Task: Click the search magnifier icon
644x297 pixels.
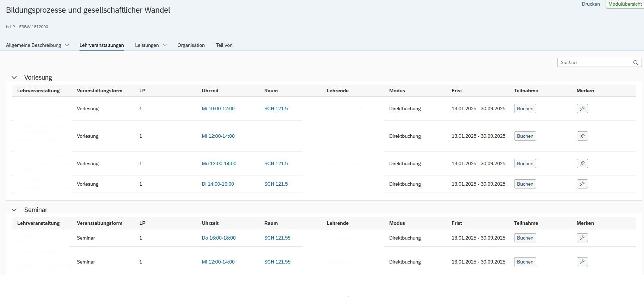Action: click(636, 63)
